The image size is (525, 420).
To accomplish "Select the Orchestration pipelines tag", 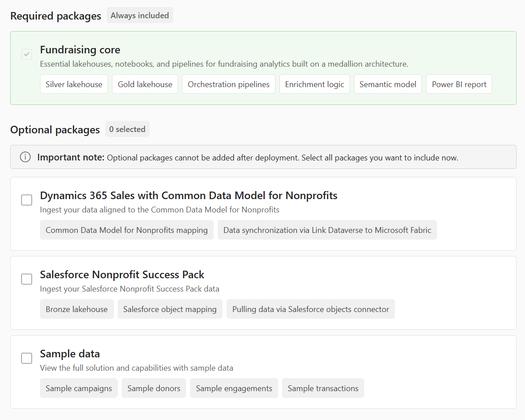I will pyautogui.click(x=228, y=84).
